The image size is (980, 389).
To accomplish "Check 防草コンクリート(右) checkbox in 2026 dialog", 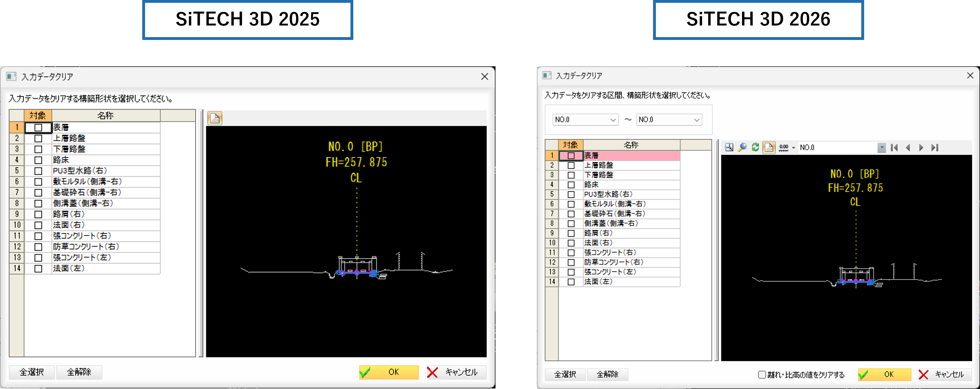I will pos(571,262).
